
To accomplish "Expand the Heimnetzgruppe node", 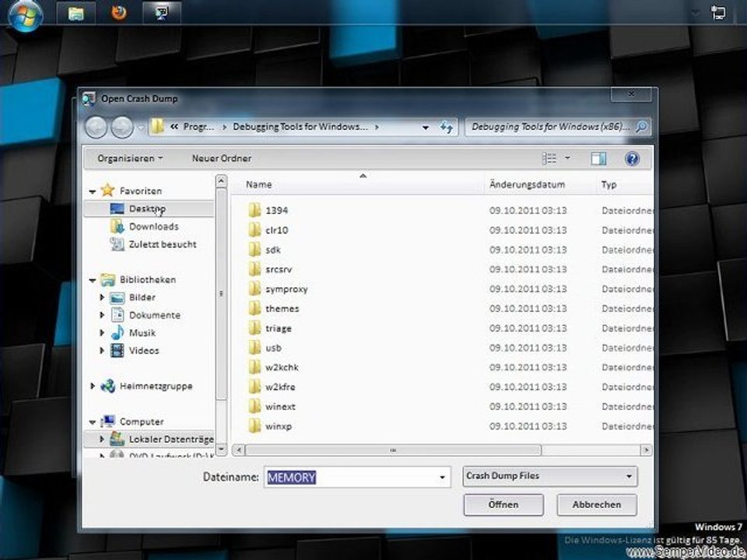I will [93, 386].
